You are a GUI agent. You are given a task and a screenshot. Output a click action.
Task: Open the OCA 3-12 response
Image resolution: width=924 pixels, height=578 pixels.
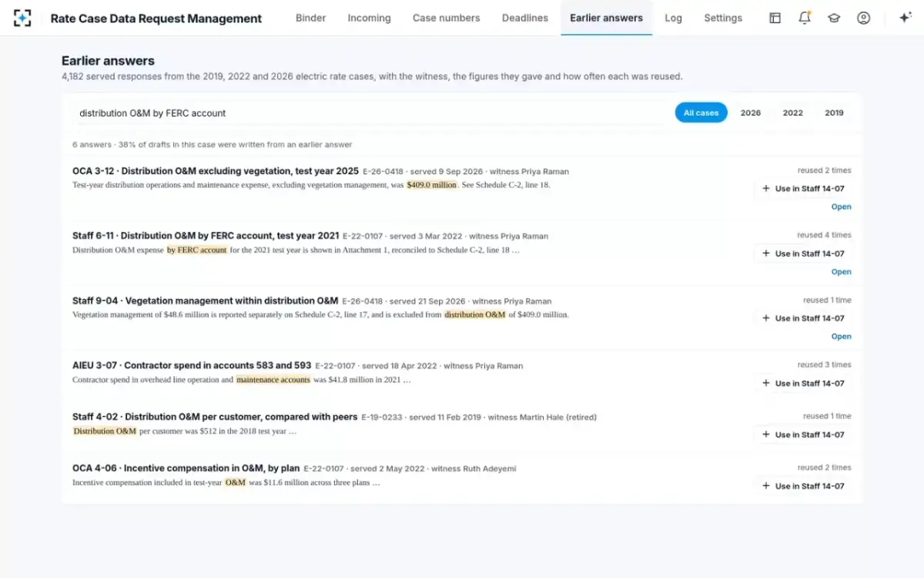[x=841, y=207]
